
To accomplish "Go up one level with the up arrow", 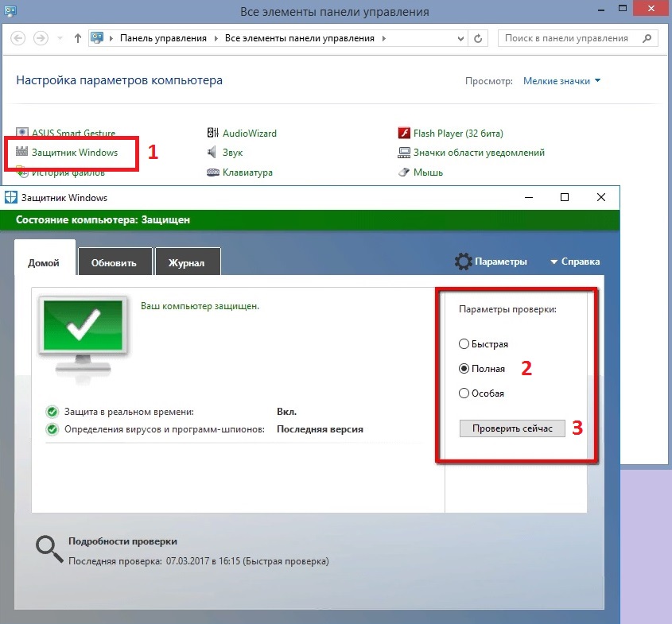I will [78, 38].
